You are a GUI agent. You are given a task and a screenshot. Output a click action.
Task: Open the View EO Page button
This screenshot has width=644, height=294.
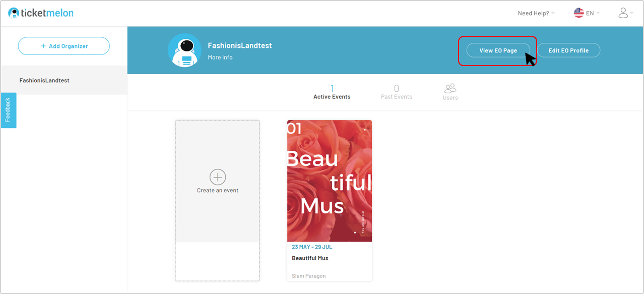coord(498,50)
